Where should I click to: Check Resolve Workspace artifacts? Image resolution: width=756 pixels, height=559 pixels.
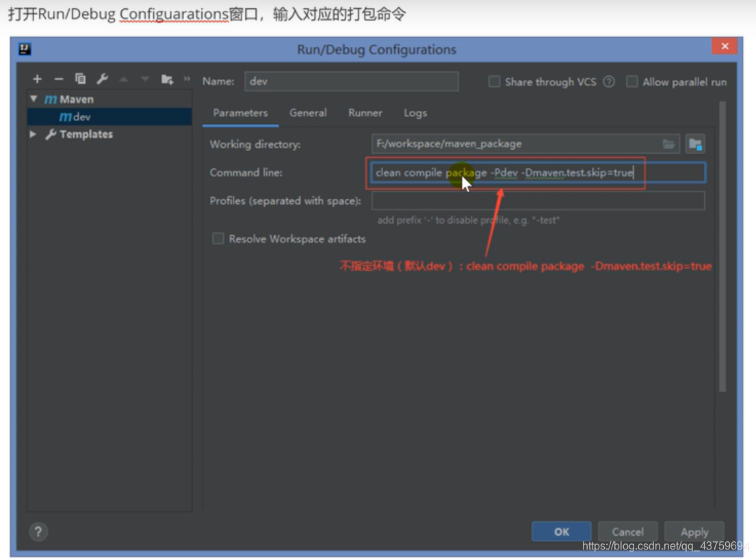click(x=218, y=238)
